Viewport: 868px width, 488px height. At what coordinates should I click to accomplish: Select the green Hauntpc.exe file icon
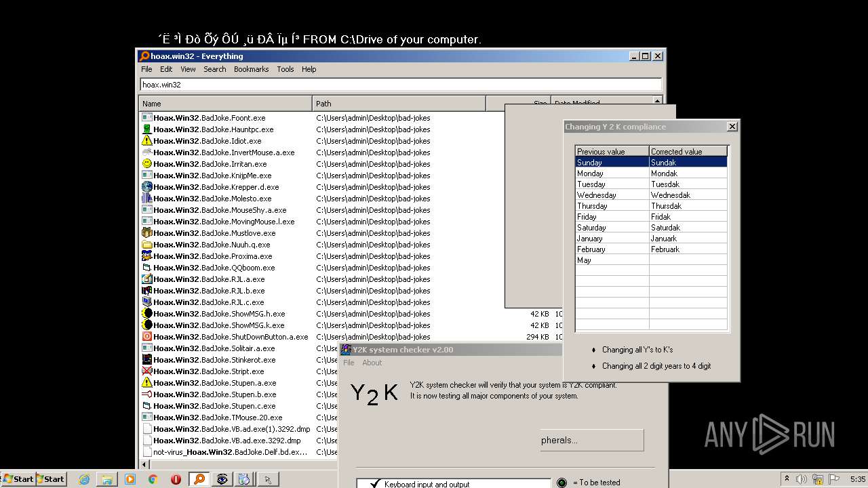(146, 129)
